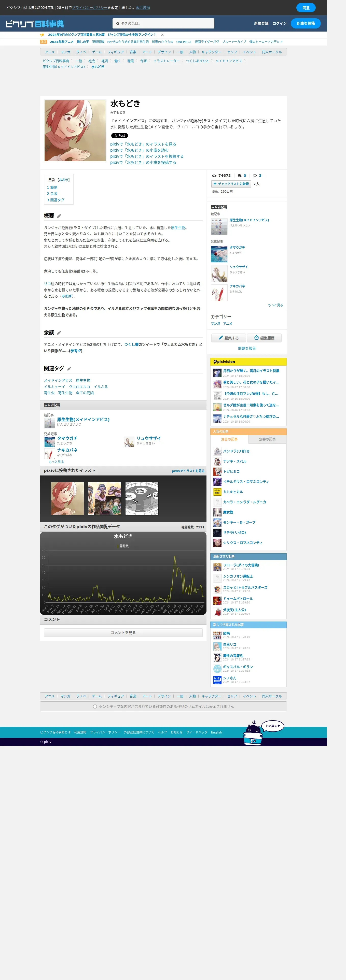Image resolution: width=346 pixels, height=980 pixels.
Task: Open comments via speech bubble icon
Action: click(240, 176)
